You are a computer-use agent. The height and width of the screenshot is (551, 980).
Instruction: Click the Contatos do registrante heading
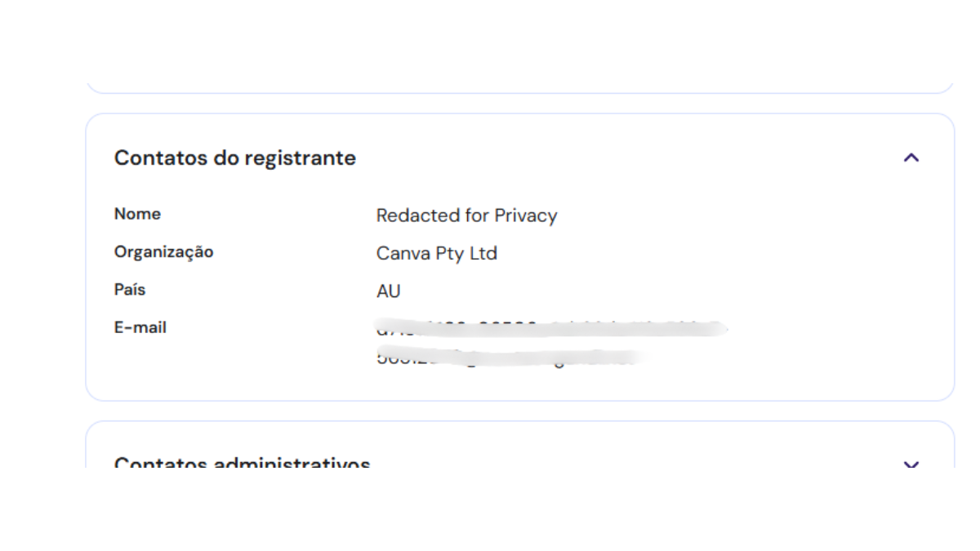234,158
